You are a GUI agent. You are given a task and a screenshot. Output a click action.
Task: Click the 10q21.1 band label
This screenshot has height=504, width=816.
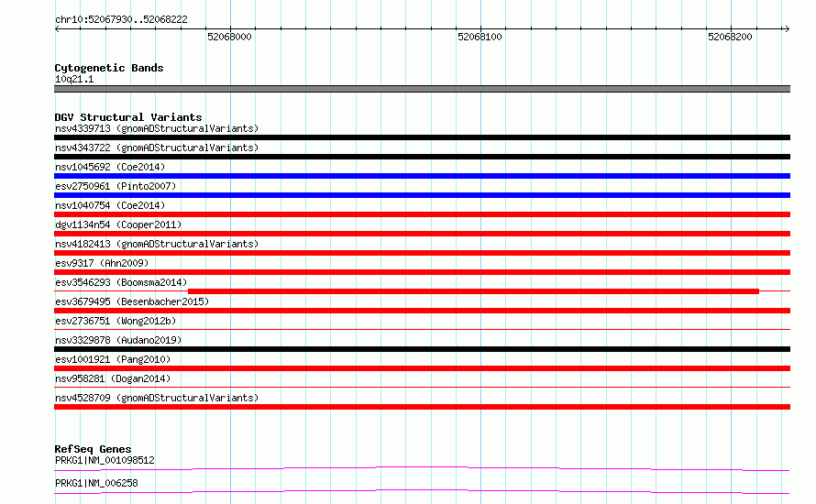(x=74, y=79)
